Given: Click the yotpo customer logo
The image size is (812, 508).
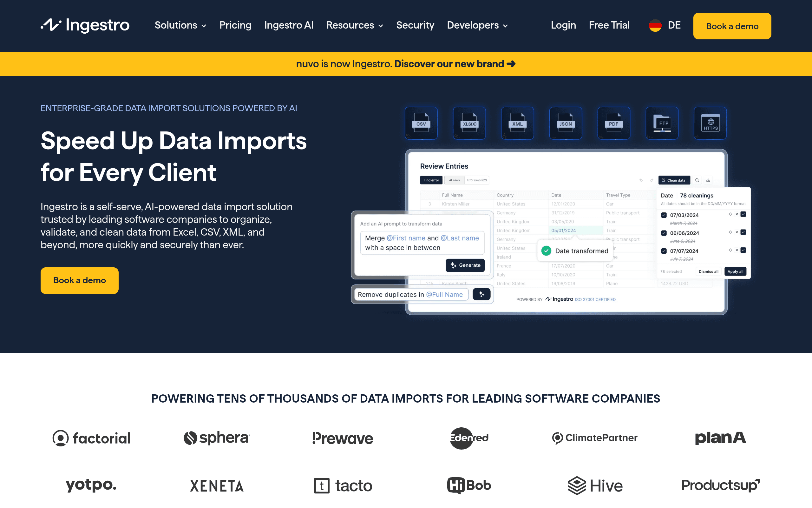Looking at the screenshot, I should (x=91, y=485).
